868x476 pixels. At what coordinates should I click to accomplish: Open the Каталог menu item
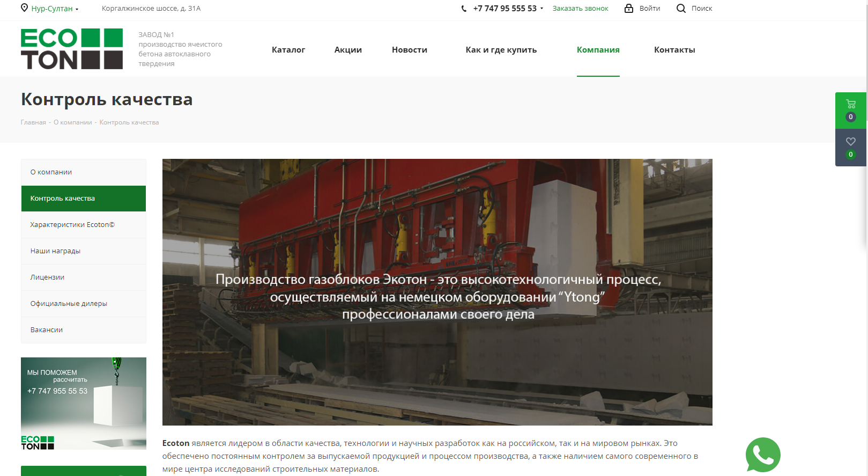(288, 50)
